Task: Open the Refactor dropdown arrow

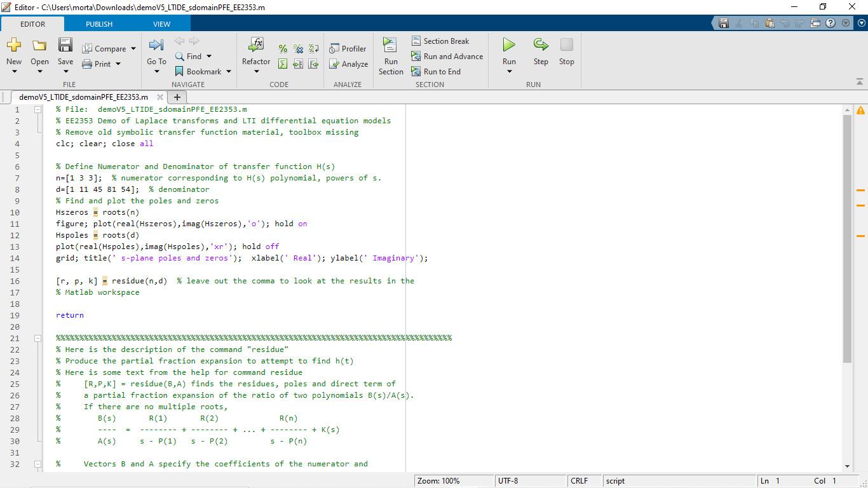Action: (x=256, y=71)
